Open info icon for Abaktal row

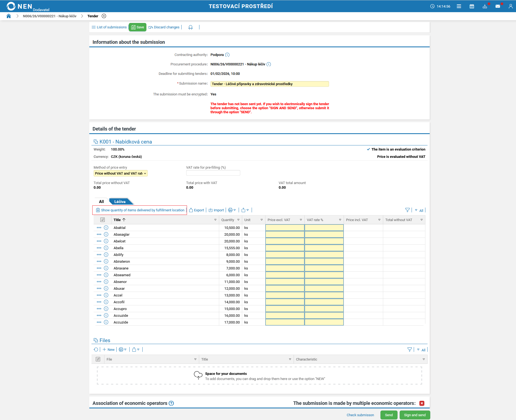click(106, 228)
